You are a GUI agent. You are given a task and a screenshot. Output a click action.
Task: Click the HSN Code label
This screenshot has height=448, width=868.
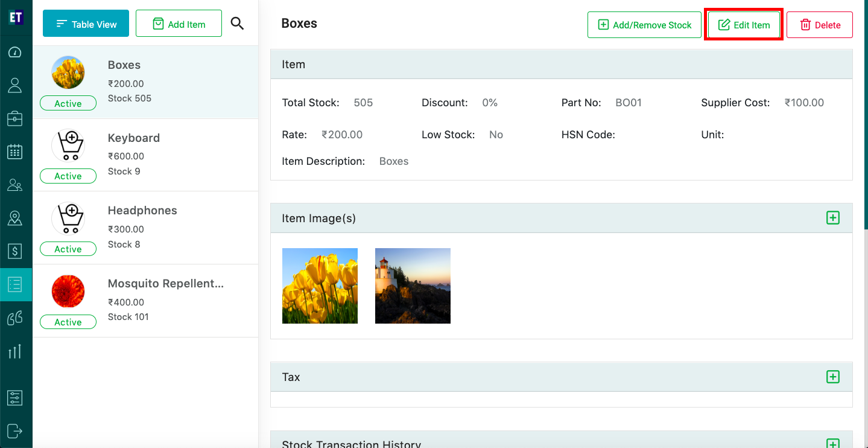pos(588,135)
